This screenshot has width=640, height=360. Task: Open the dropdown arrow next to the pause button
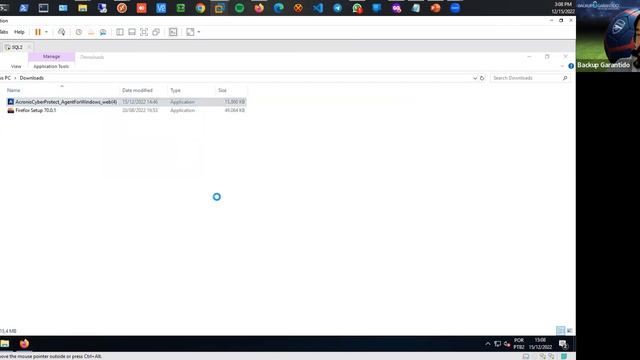click(46, 32)
